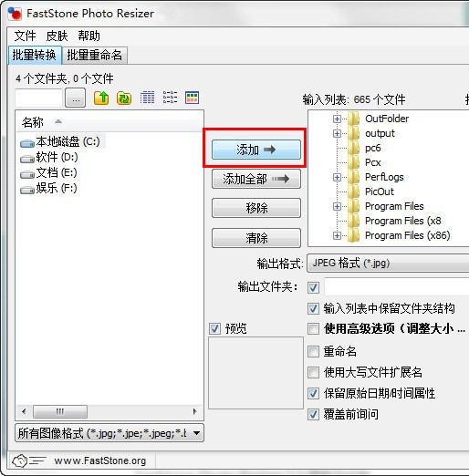Select the F: entertainment drive

click(x=48, y=188)
